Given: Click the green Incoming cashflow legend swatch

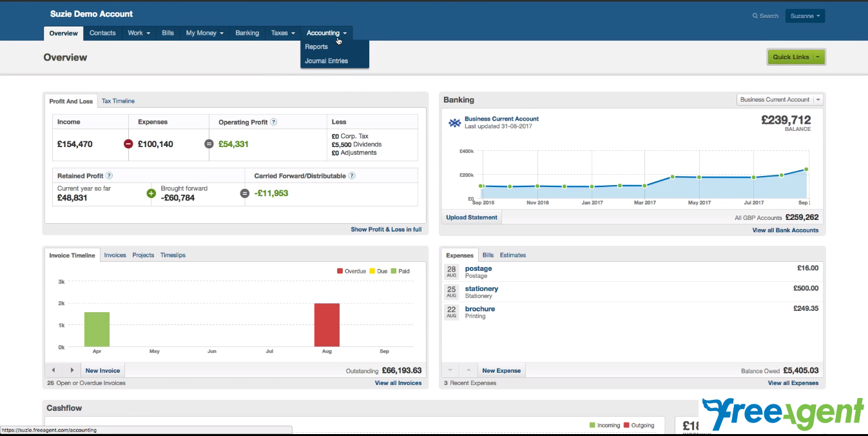Looking at the screenshot, I should click(593, 425).
